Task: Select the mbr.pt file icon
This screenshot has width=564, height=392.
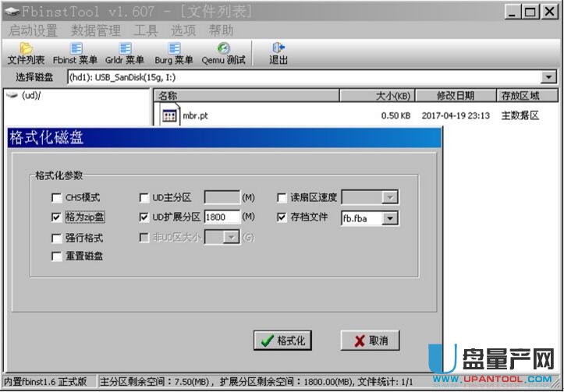Action: point(170,115)
